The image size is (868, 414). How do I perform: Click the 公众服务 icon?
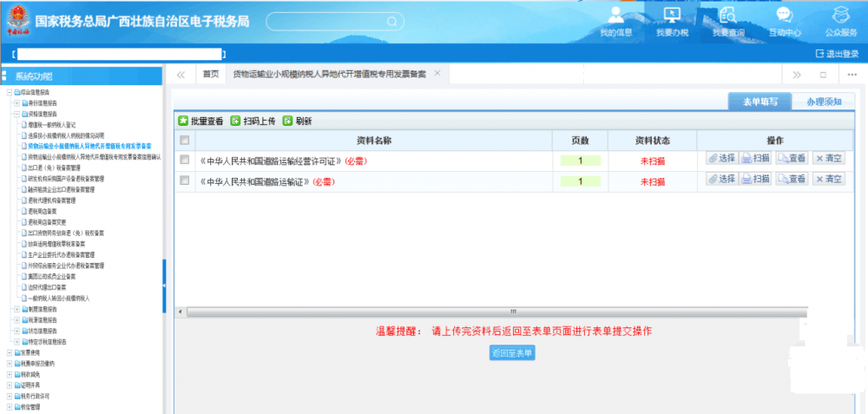coord(839,16)
